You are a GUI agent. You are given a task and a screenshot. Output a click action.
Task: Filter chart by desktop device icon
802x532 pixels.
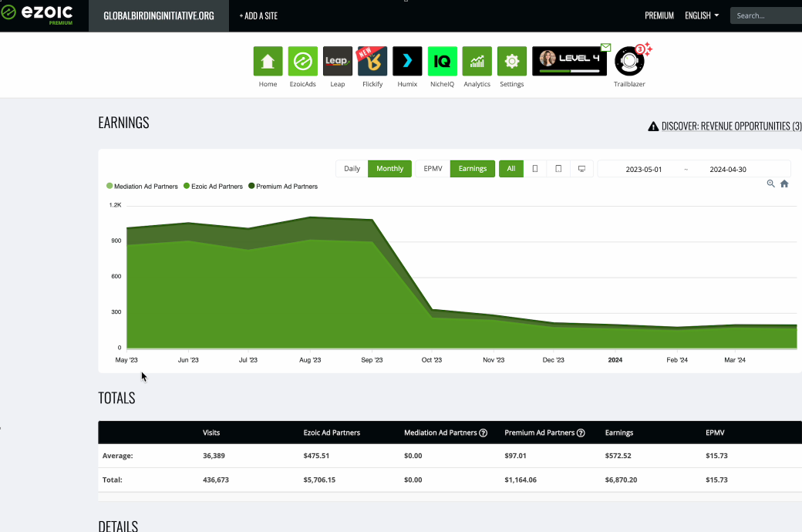point(581,168)
